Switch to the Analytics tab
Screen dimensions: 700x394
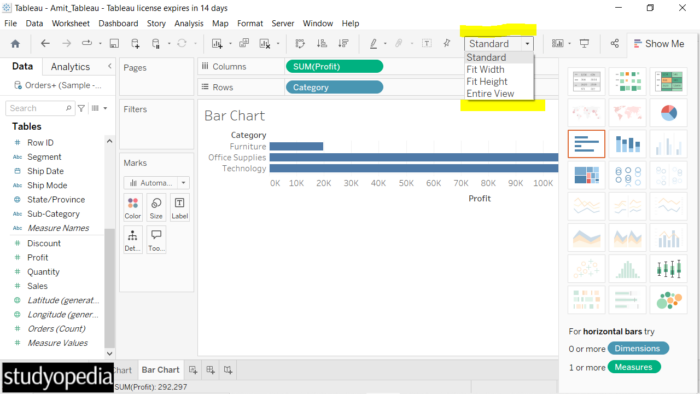70,66
